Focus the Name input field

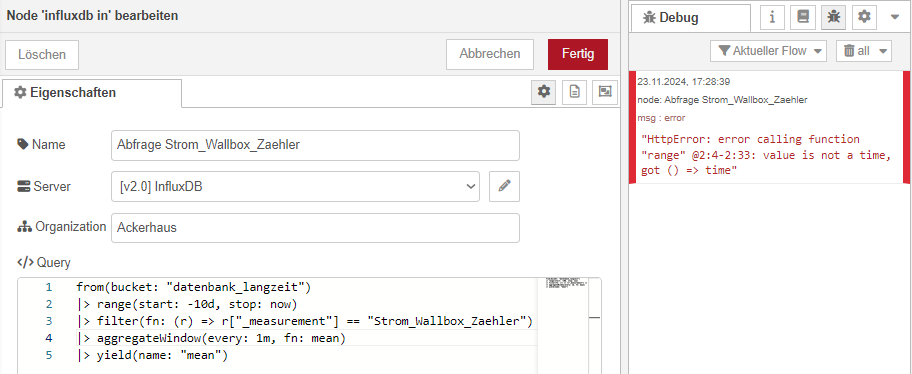(315, 145)
